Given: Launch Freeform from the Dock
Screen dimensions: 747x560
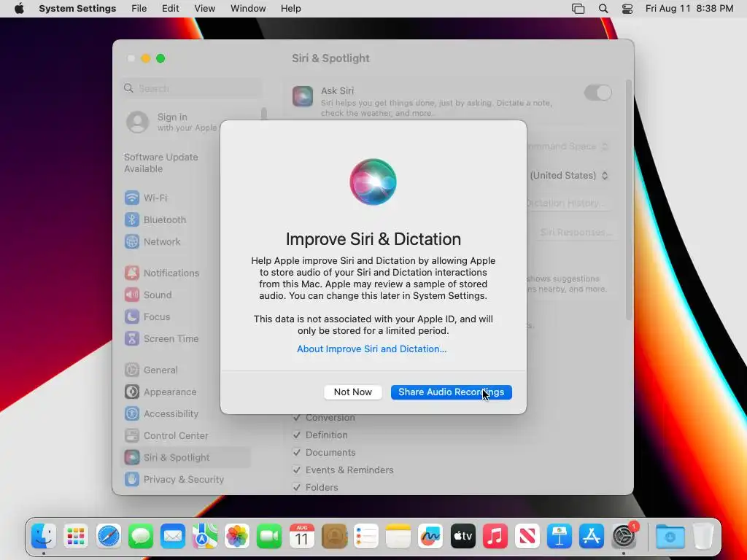Looking at the screenshot, I should [x=430, y=537].
